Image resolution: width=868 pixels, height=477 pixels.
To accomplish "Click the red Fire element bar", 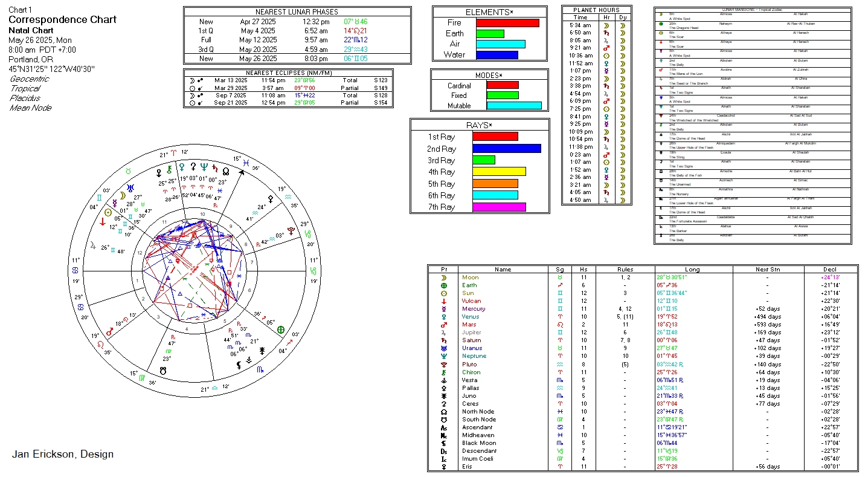I will pyautogui.click(x=507, y=23).
